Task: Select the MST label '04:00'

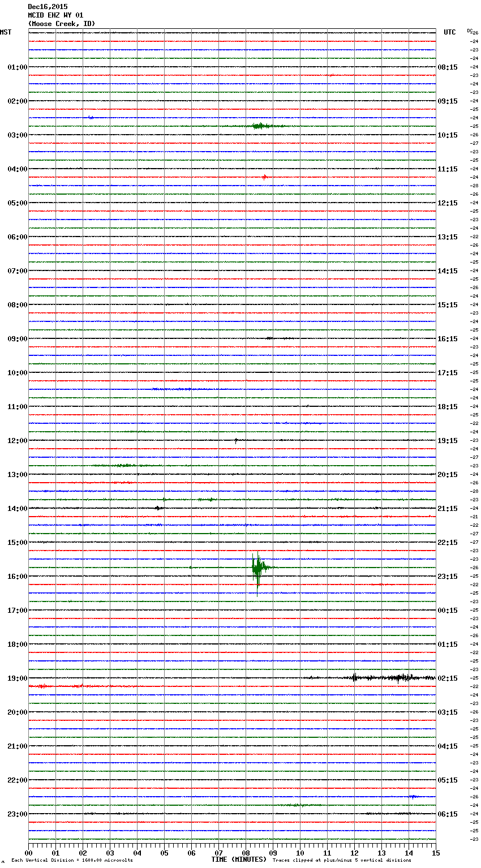Action: coord(17,169)
